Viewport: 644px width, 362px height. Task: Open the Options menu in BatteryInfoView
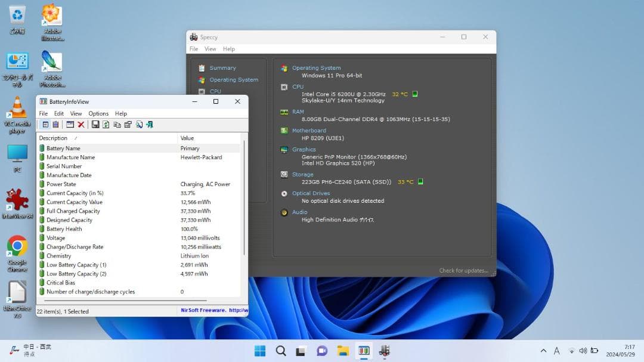click(x=98, y=113)
